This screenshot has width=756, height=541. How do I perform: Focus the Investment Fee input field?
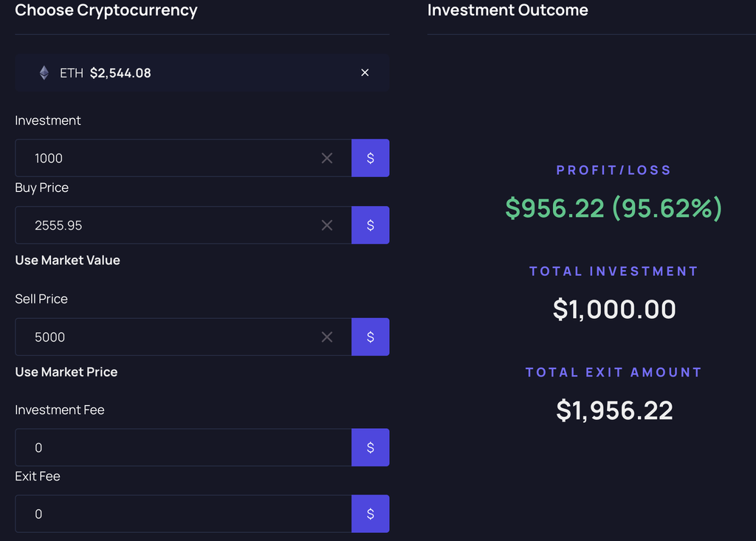pyautogui.click(x=183, y=447)
